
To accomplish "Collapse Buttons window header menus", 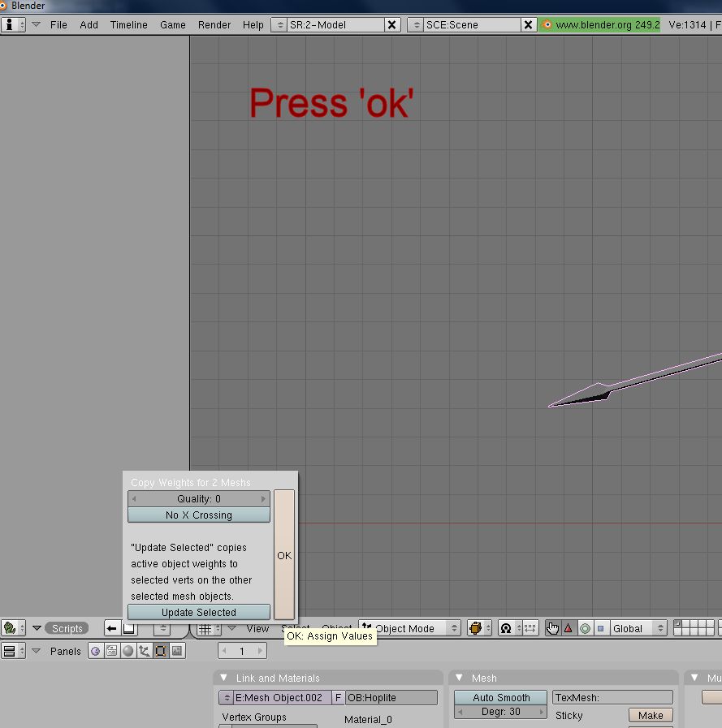I will click(36, 651).
